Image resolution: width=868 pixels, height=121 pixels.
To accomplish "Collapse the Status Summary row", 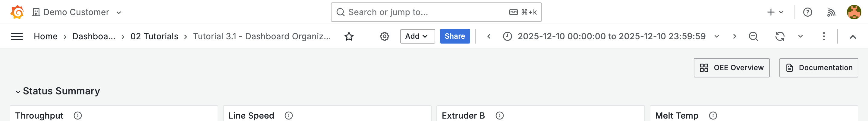I will [18, 92].
